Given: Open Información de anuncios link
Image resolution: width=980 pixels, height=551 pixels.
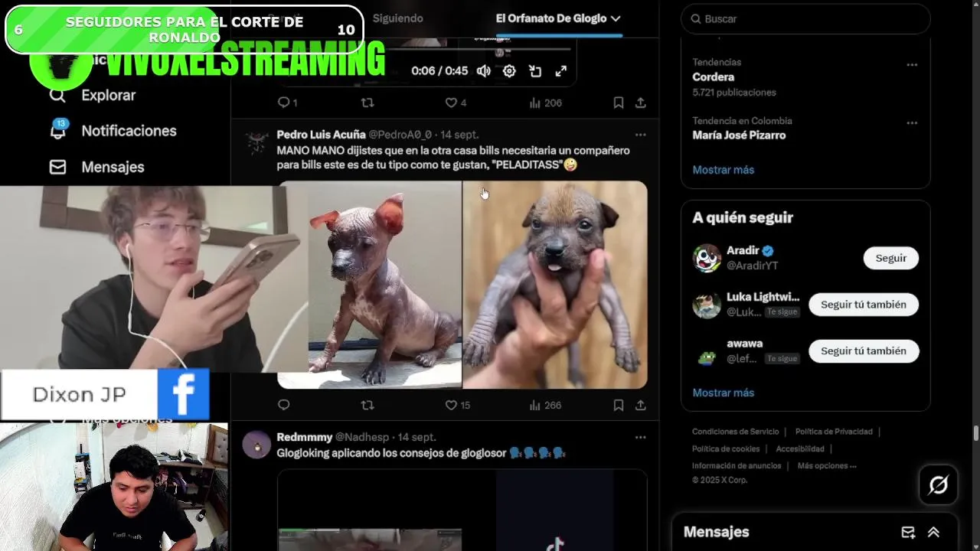Looking at the screenshot, I should point(737,466).
